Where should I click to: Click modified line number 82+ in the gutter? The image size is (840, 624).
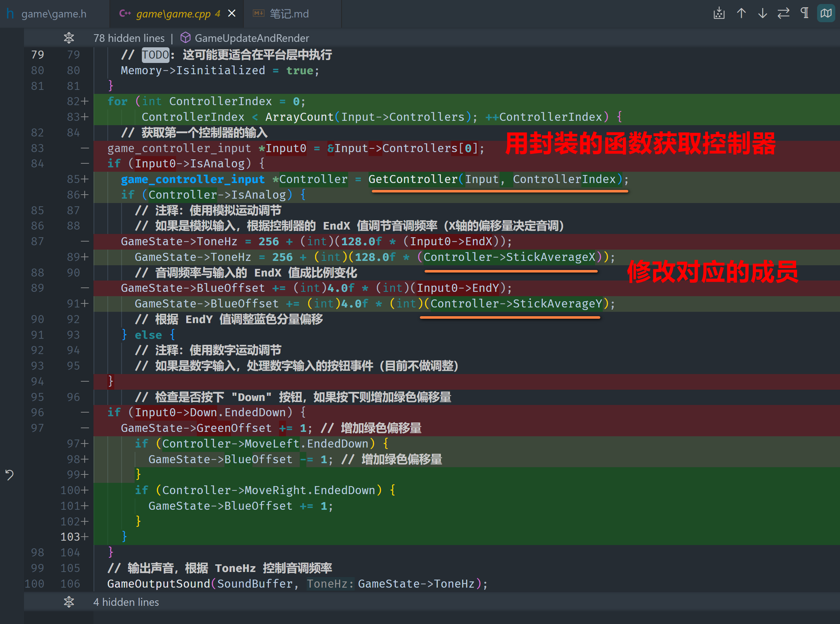77,102
